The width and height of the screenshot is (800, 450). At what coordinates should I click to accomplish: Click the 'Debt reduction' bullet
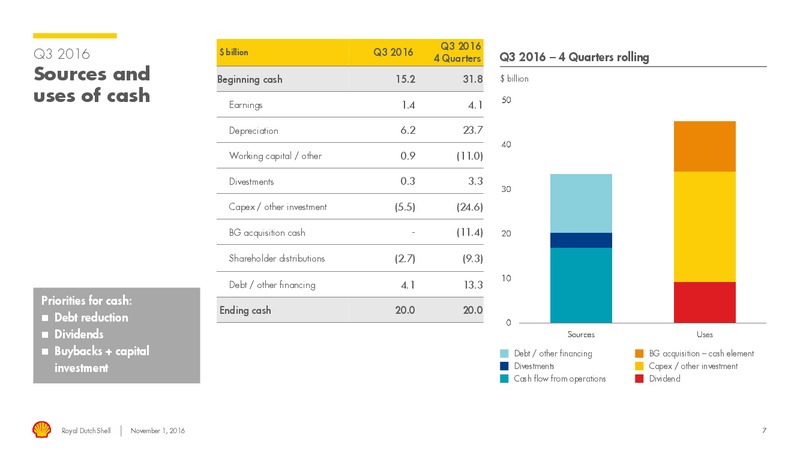point(91,317)
